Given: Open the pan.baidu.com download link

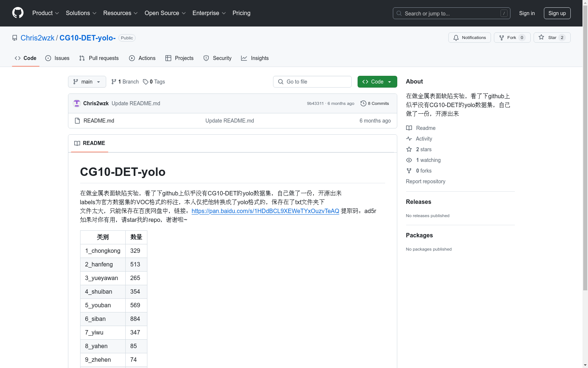Looking at the screenshot, I should (x=265, y=211).
